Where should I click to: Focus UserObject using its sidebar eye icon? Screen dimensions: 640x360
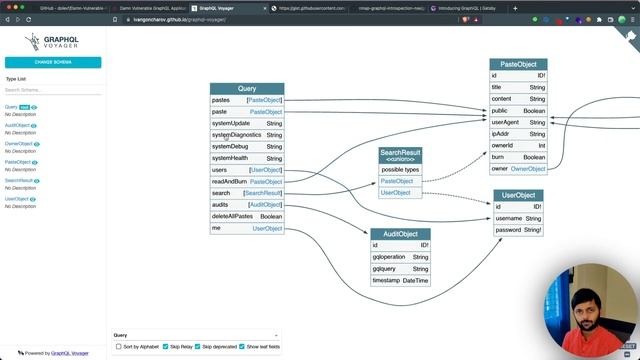[33, 199]
